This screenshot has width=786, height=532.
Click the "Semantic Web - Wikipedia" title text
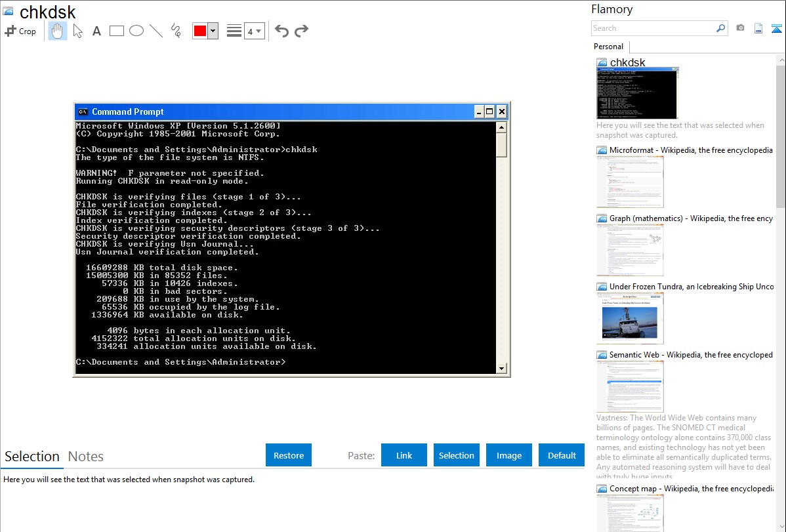click(x=692, y=355)
